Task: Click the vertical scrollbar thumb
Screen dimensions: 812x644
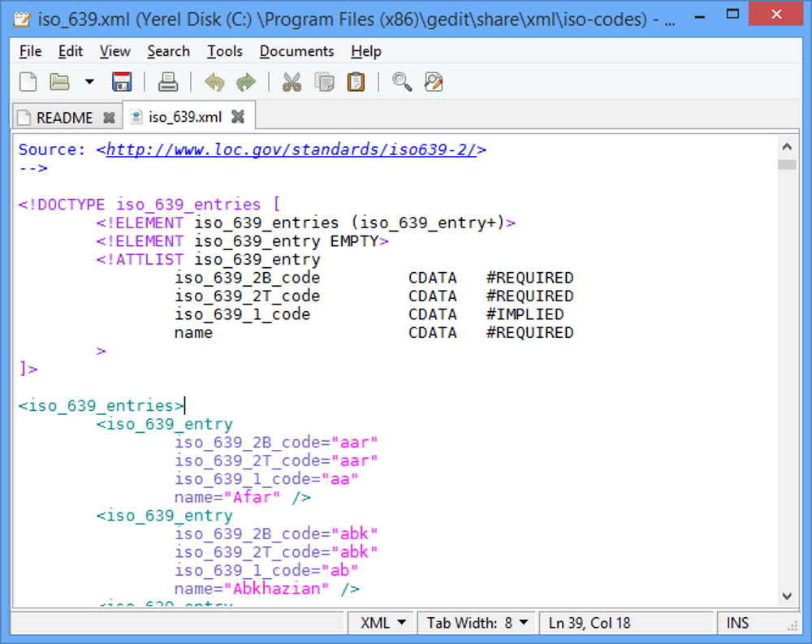Action: pyautogui.click(x=787, y=165)
